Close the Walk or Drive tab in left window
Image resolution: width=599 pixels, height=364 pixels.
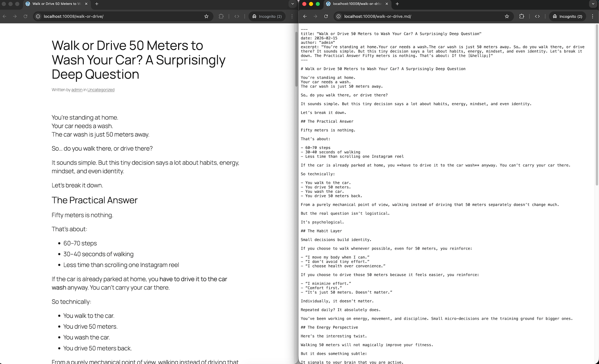point(86,4)
